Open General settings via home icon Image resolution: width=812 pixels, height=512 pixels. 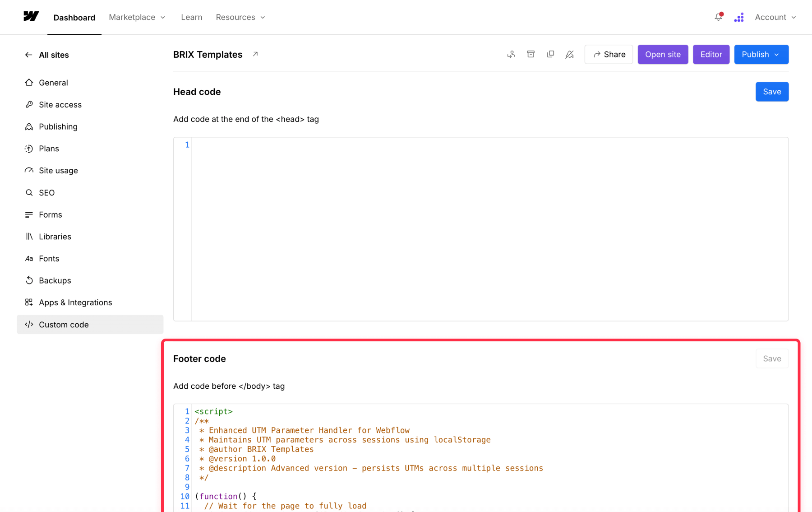point(29,83)
